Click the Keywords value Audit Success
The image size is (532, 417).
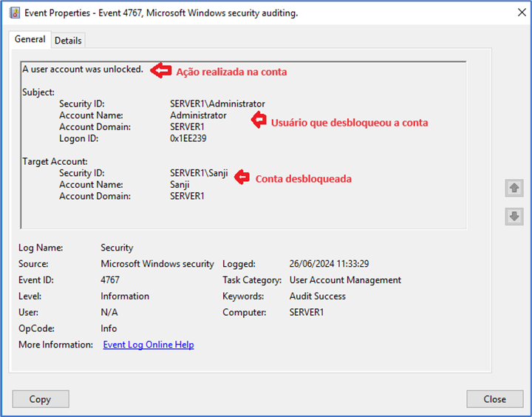(x=317, y=296)
